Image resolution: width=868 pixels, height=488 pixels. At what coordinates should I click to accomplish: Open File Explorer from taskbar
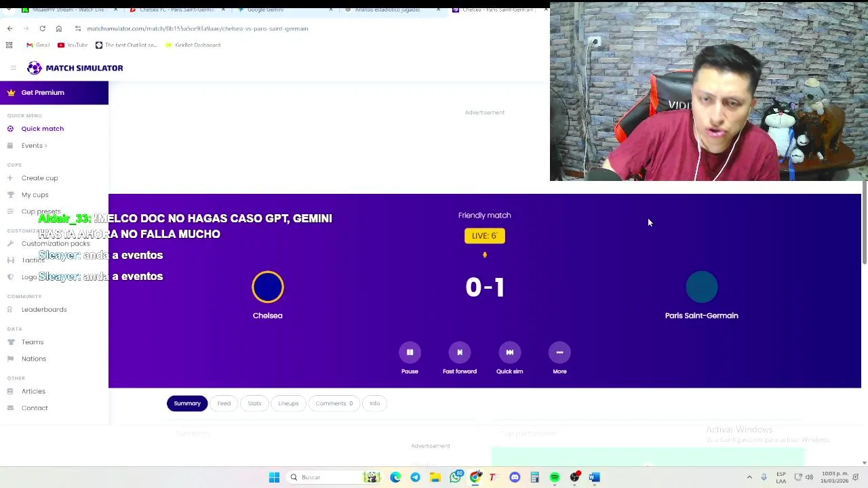coord(435,477)
